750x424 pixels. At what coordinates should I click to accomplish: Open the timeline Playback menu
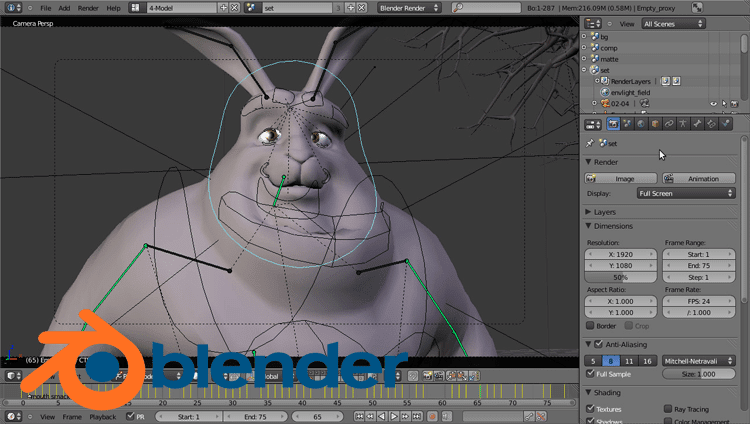tap(103, 417)
